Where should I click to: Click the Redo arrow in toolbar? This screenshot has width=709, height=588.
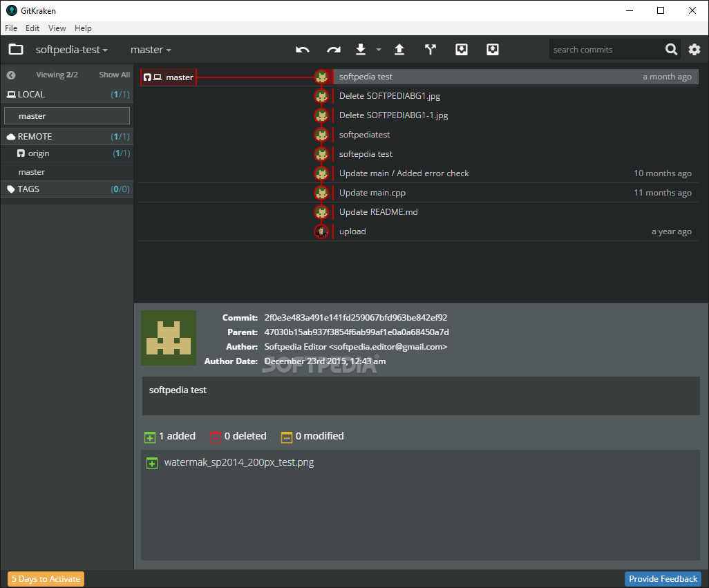click(334, 50)
